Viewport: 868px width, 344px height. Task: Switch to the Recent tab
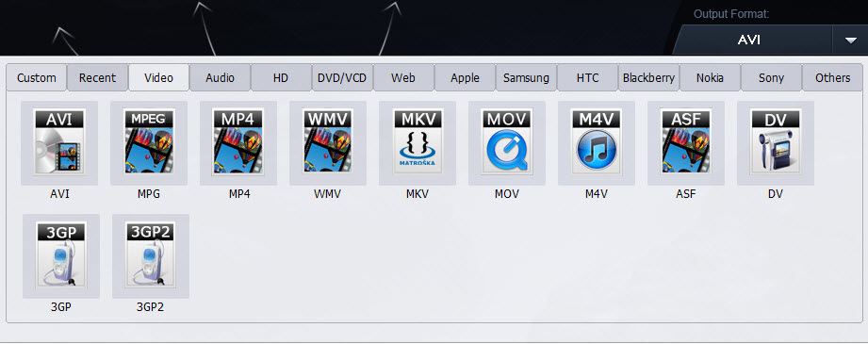[97, 77]
